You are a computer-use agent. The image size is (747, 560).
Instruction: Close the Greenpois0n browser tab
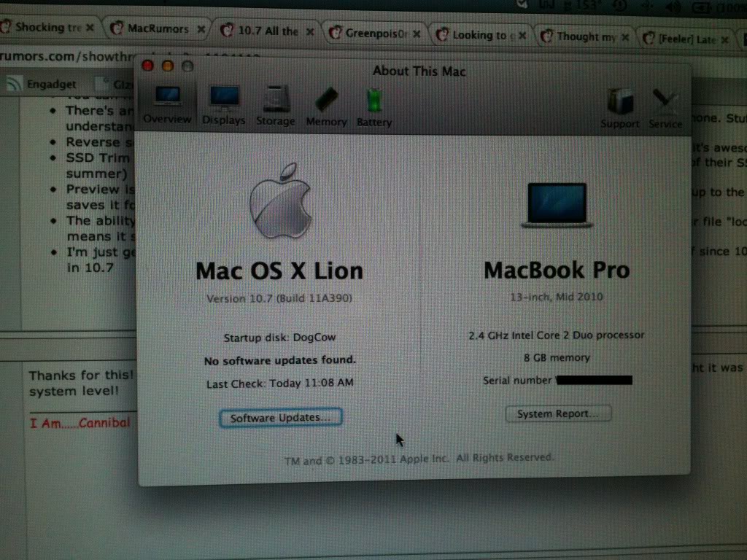tap(417, 34)
